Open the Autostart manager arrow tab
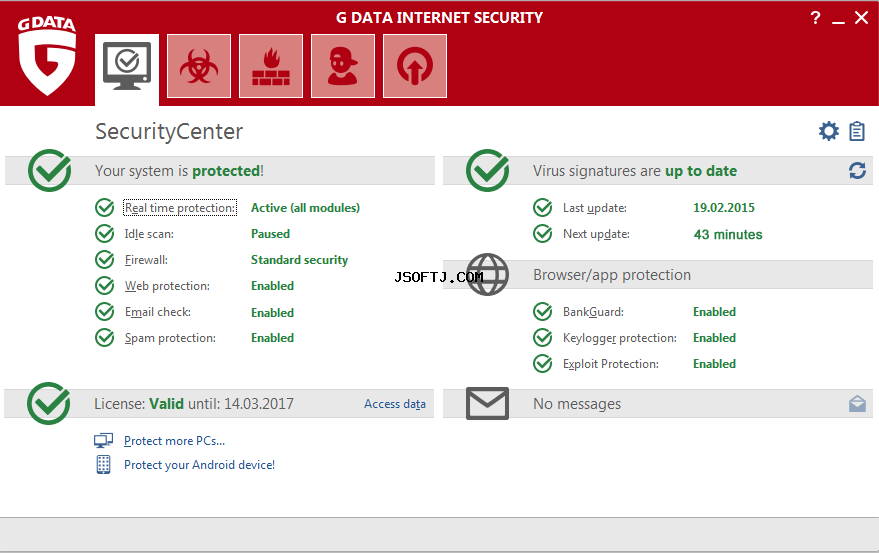This screenshot has width=879, height=553. point(415,66)
